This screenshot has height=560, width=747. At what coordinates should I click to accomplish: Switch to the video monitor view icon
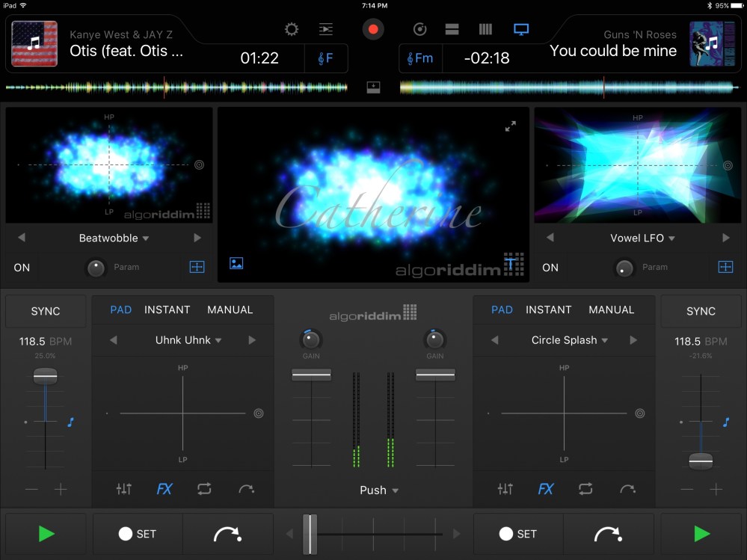[521, 29]
